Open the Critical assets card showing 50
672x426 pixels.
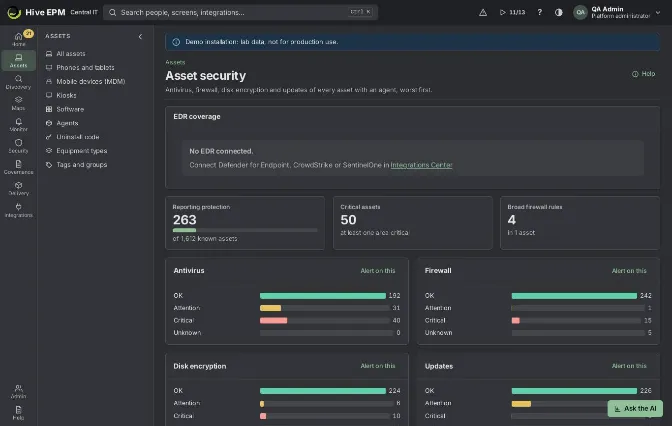pos(413,223)
